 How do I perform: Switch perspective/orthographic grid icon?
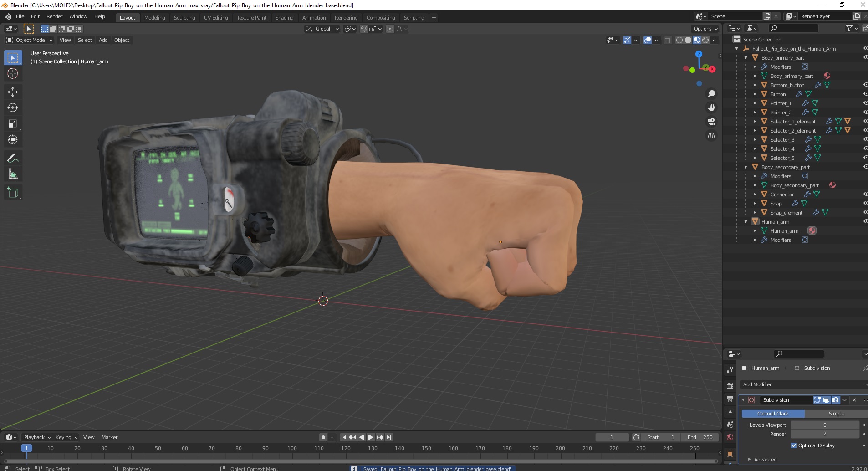coord(711,136)
